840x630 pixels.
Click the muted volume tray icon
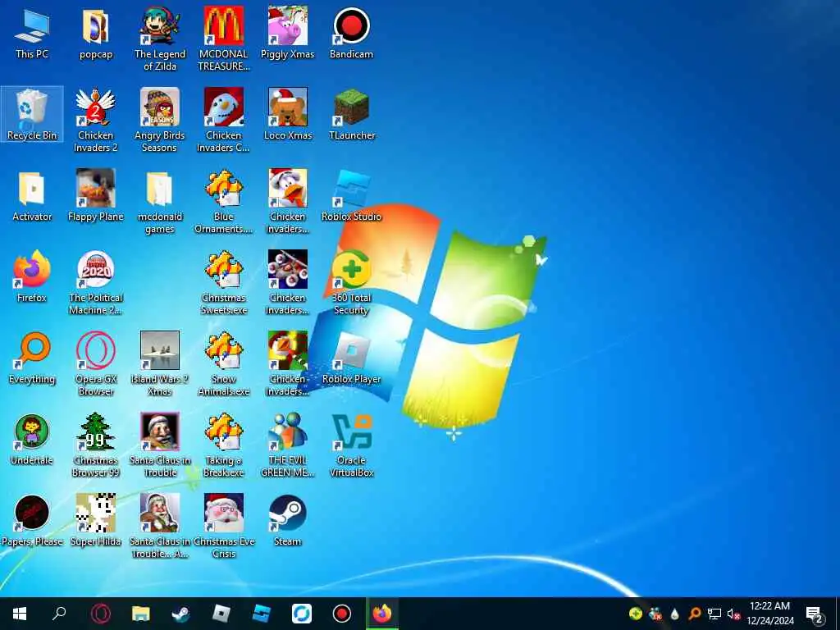coord(733,614)
